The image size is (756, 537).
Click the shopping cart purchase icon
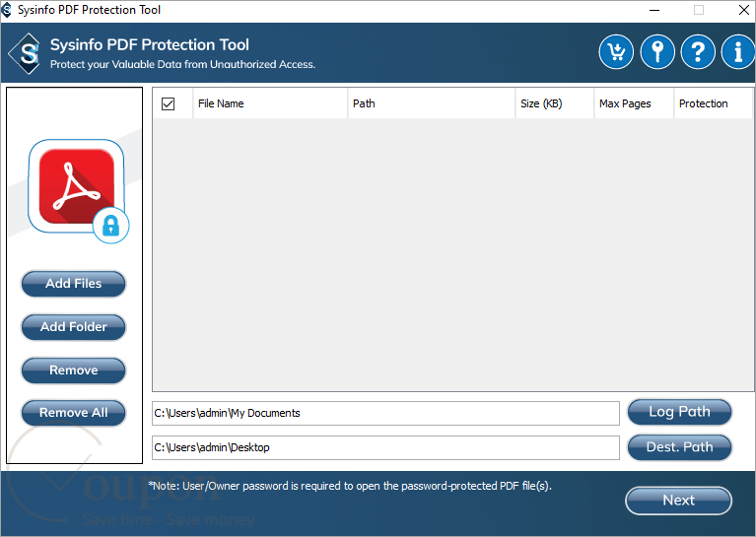click(x=616, y=51)
